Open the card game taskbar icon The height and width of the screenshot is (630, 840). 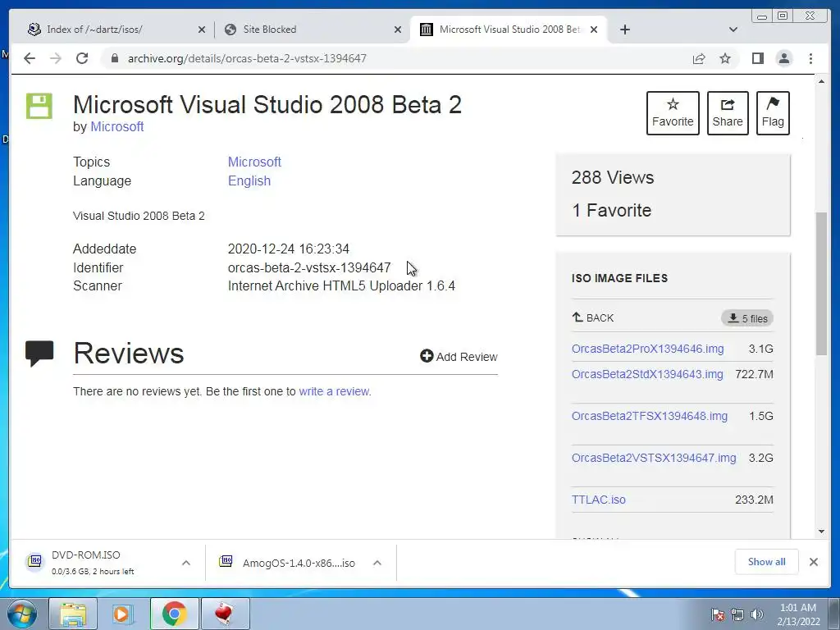[224, 614]
